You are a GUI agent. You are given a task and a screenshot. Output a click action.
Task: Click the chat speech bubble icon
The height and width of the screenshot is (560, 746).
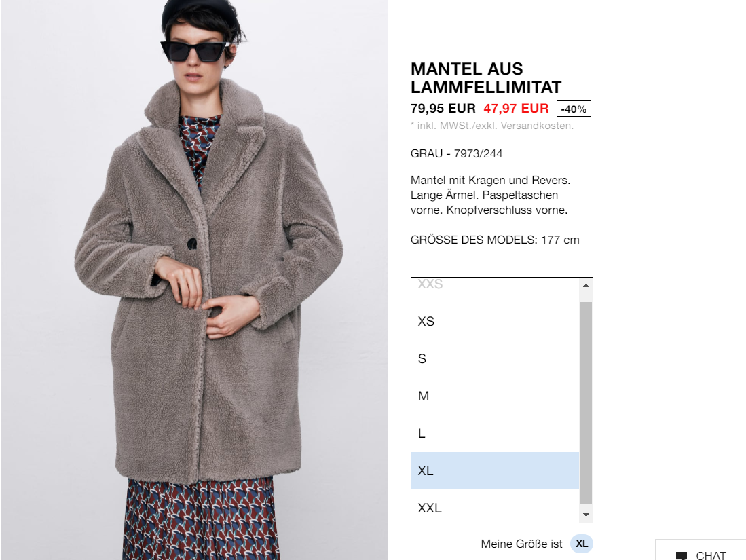point(682,555)
